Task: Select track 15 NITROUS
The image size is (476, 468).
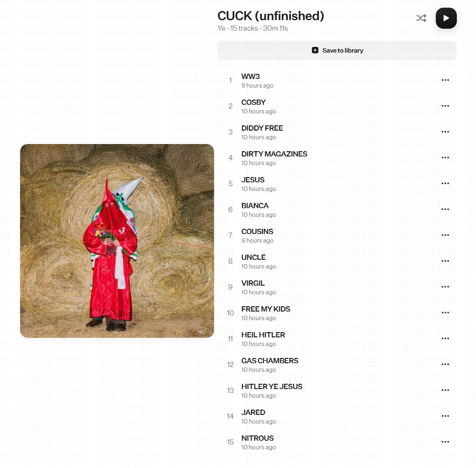Action: (340, 442)
